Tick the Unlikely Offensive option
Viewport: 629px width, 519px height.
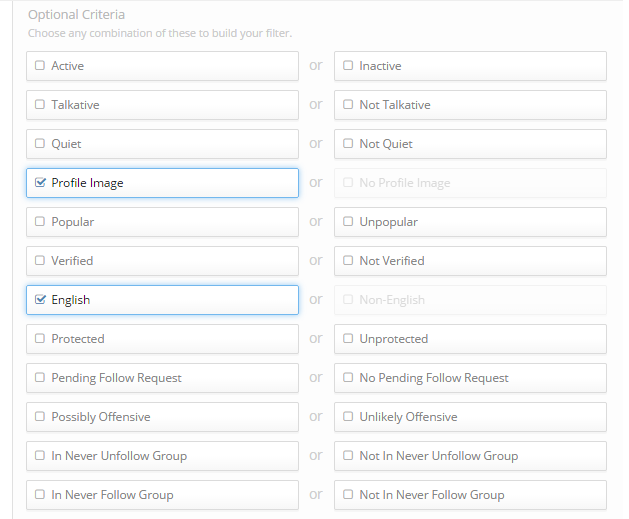348,416
